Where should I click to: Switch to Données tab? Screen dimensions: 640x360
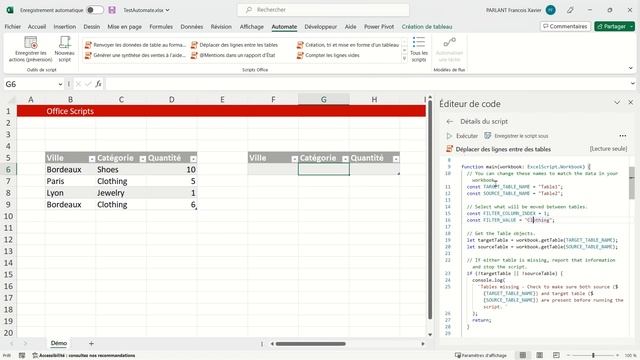(191, 27)
